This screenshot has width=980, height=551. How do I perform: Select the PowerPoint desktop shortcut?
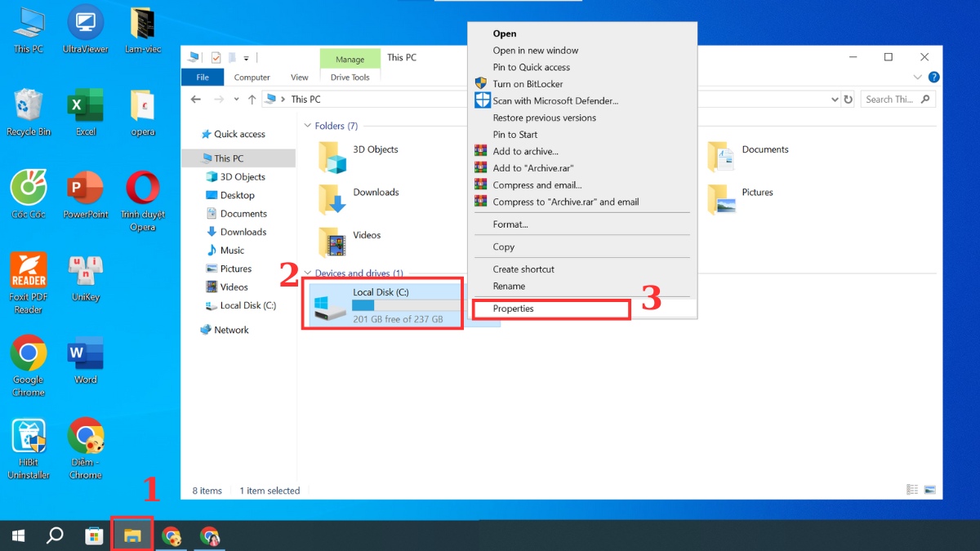click(x=86, y=194)
